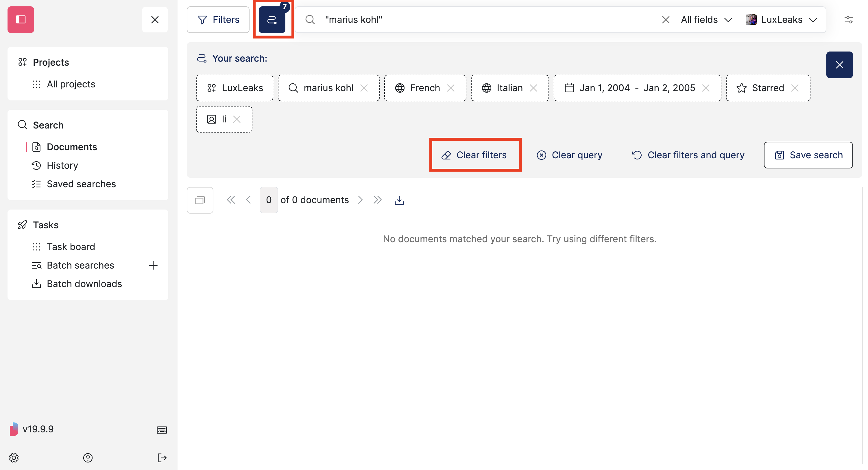The height and width of the screenshot is (470, 868).
Task: Open the Task board
Action: coord(71,247)
